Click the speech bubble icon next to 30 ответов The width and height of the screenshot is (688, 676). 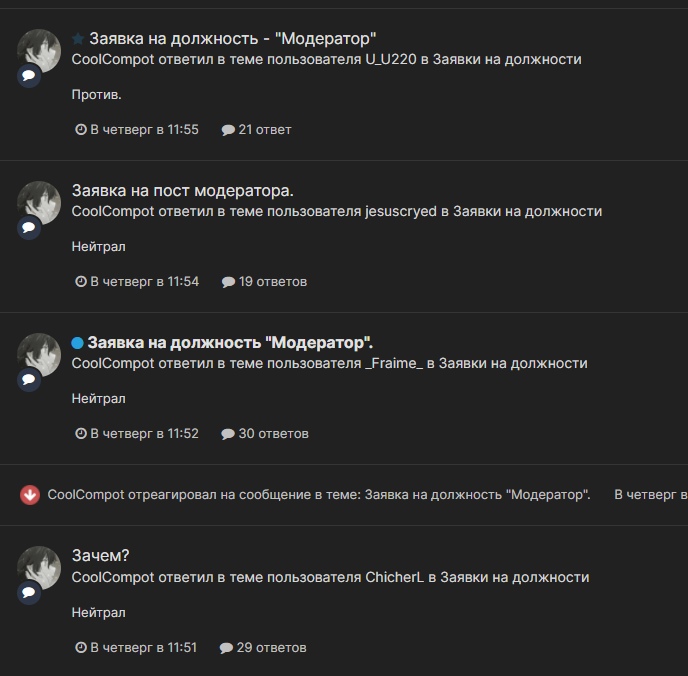[228, 434]
